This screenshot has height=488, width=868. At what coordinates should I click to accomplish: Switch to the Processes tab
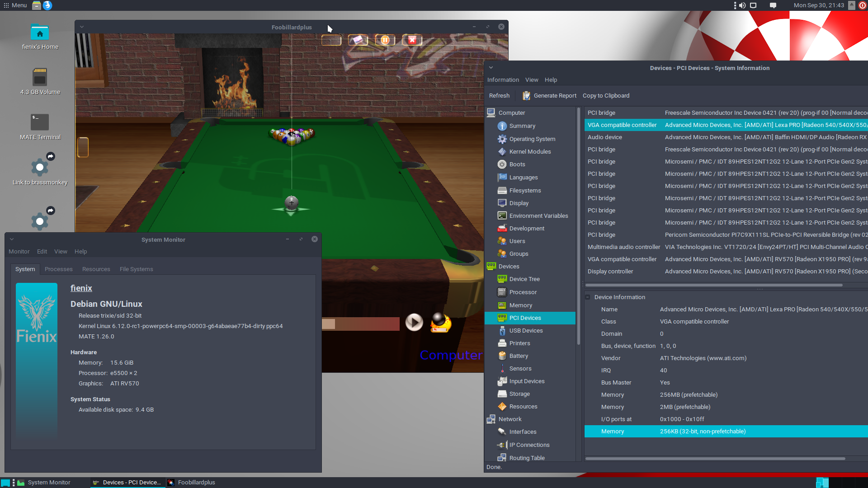click(x=58, y=269)
